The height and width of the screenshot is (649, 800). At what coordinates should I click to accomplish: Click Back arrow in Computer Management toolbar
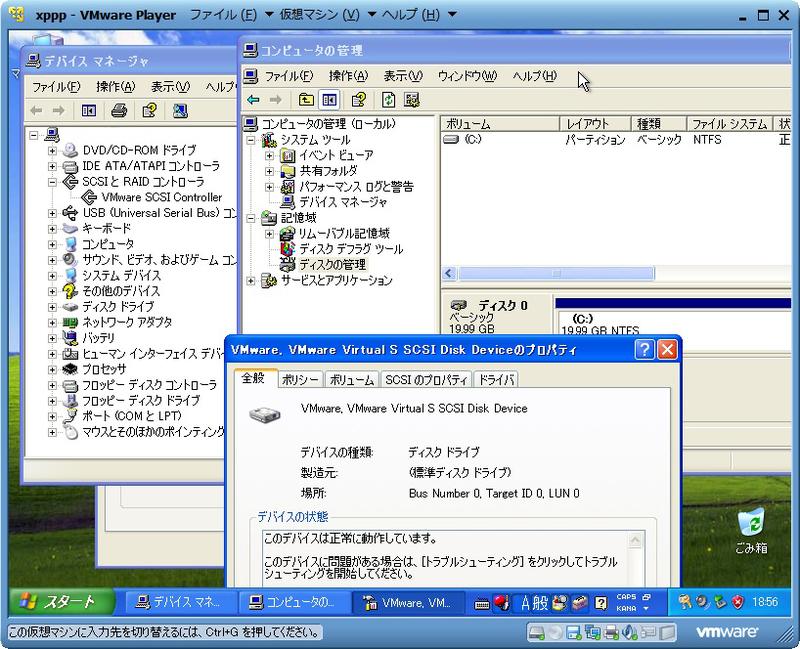click(x=253, y=99)
